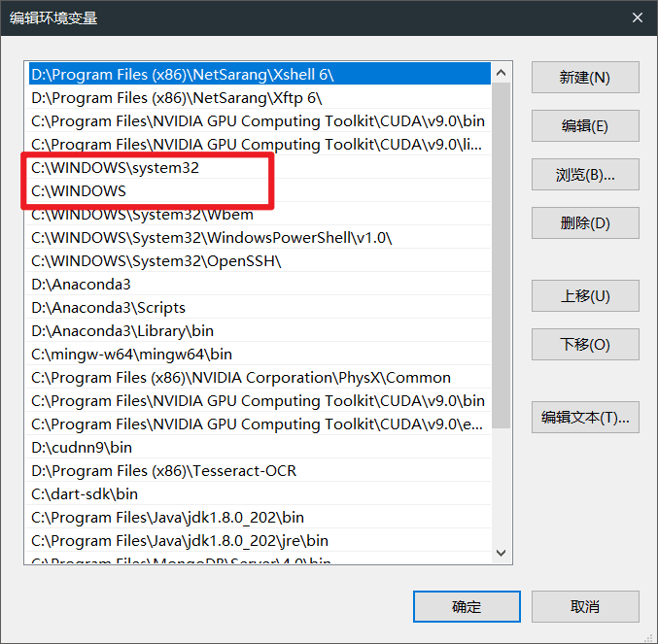Image resolution: width=658 pixels, height=644 pixels.
Task: Select the D:\Anaconda3\Scripts path entry
Action: pos(108,308)
